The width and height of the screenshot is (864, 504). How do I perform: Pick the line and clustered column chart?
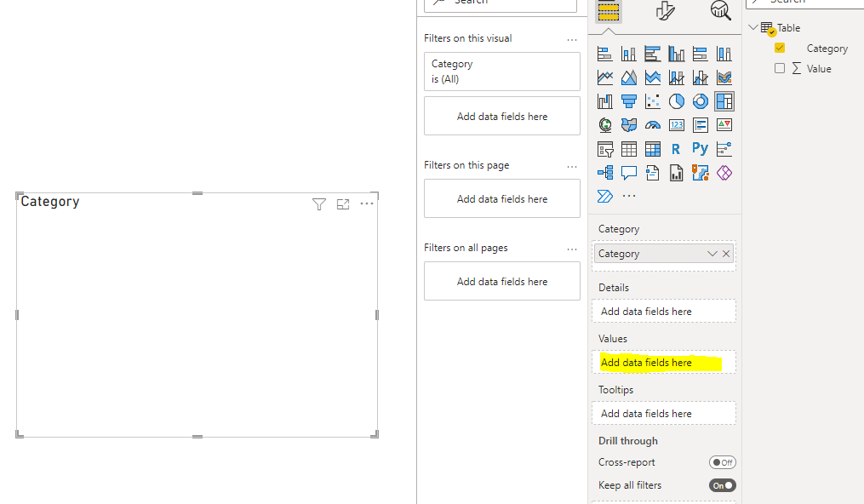701,77
